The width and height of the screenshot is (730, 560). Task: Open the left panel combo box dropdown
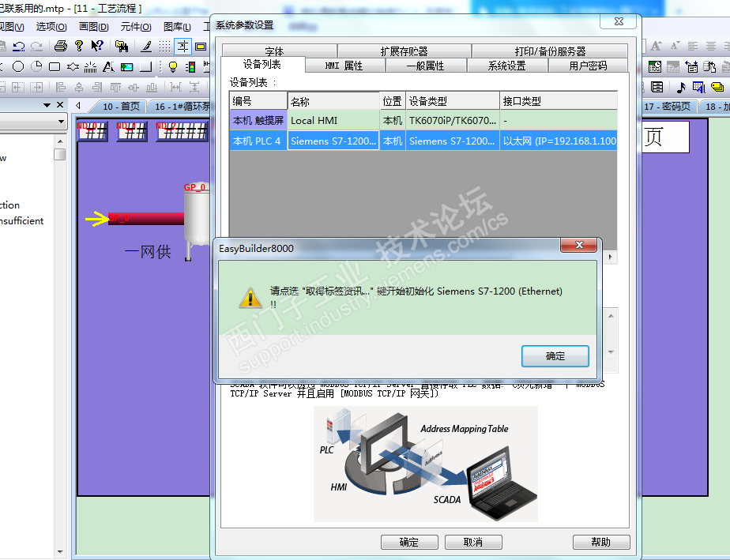61,122
